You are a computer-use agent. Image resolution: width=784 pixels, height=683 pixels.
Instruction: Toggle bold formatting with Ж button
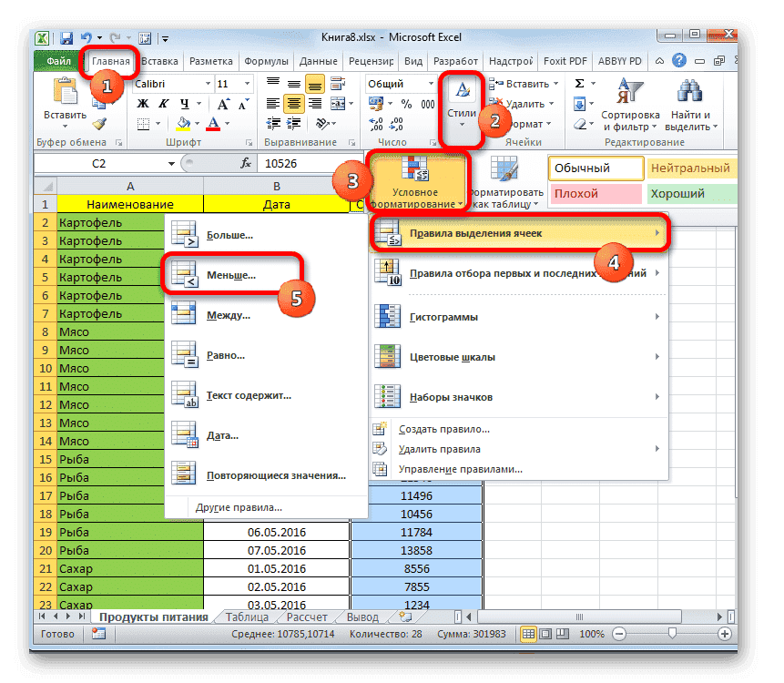(x=142, y=103)
